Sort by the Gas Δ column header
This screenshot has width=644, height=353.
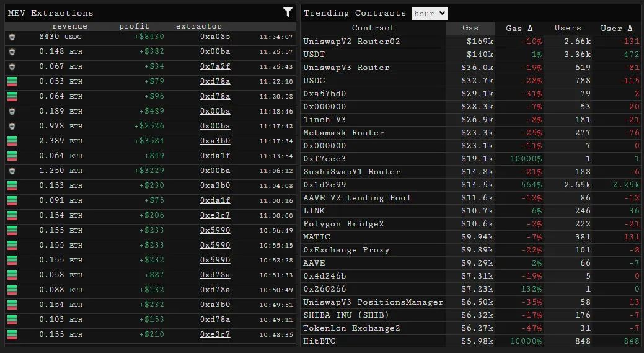pos(519,28)
